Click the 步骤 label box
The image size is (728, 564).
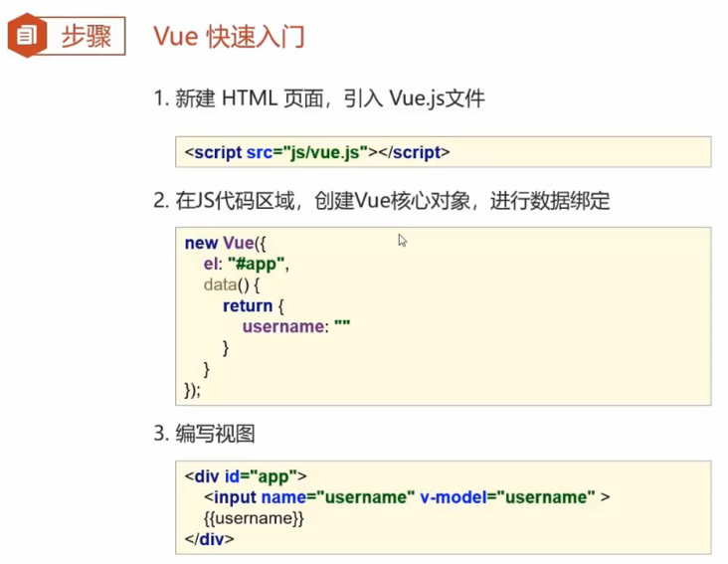tap(87, 36)
